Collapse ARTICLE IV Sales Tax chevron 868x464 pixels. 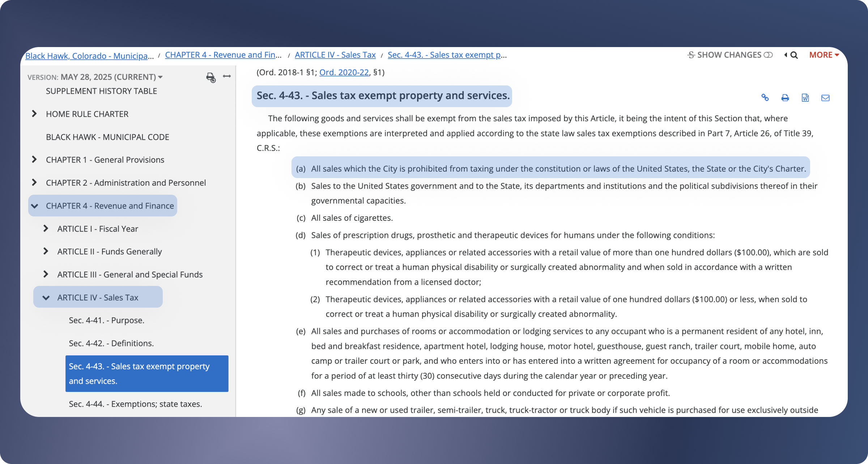pyautogui.click(x=46, y=298)
